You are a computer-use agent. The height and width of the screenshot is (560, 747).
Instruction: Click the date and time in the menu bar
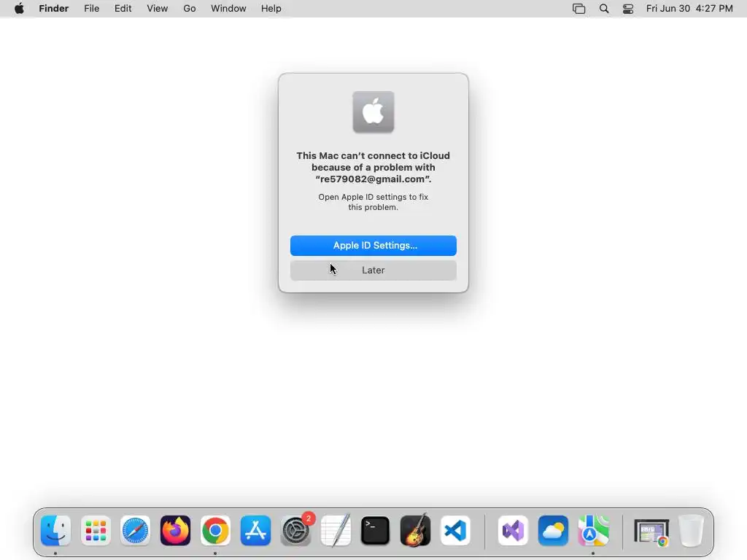click(x=689, y=9)
